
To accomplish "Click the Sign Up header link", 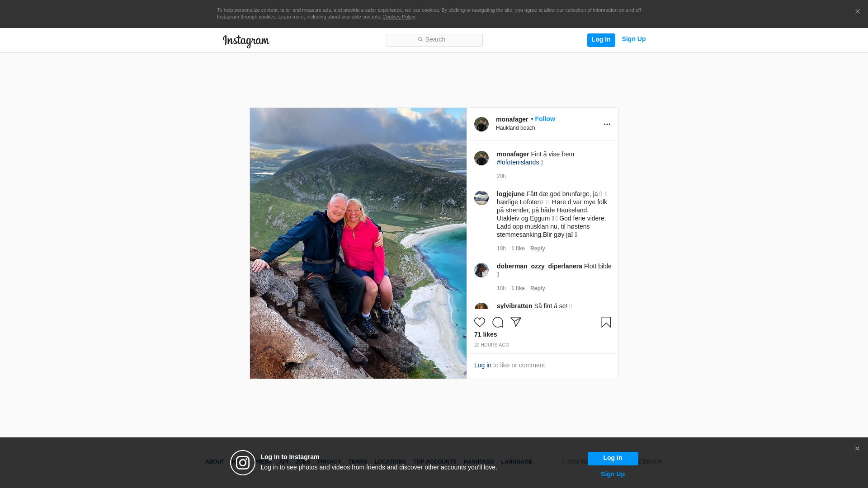I will 633,39.
